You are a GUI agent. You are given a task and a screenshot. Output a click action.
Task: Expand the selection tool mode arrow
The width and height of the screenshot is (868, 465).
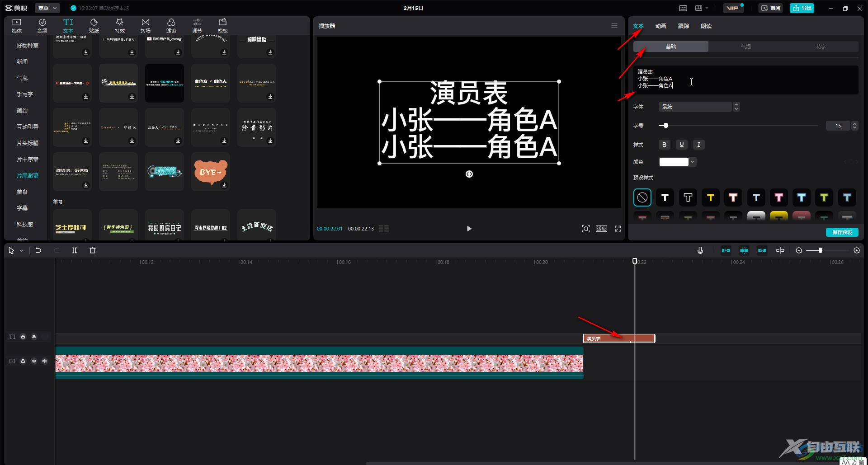coord(21,251)
